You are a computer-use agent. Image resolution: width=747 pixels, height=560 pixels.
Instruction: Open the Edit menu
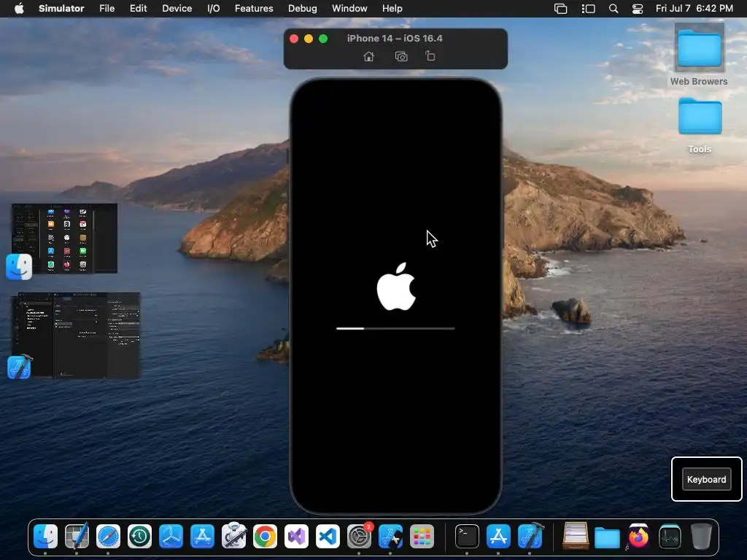(x=138, y=9)
